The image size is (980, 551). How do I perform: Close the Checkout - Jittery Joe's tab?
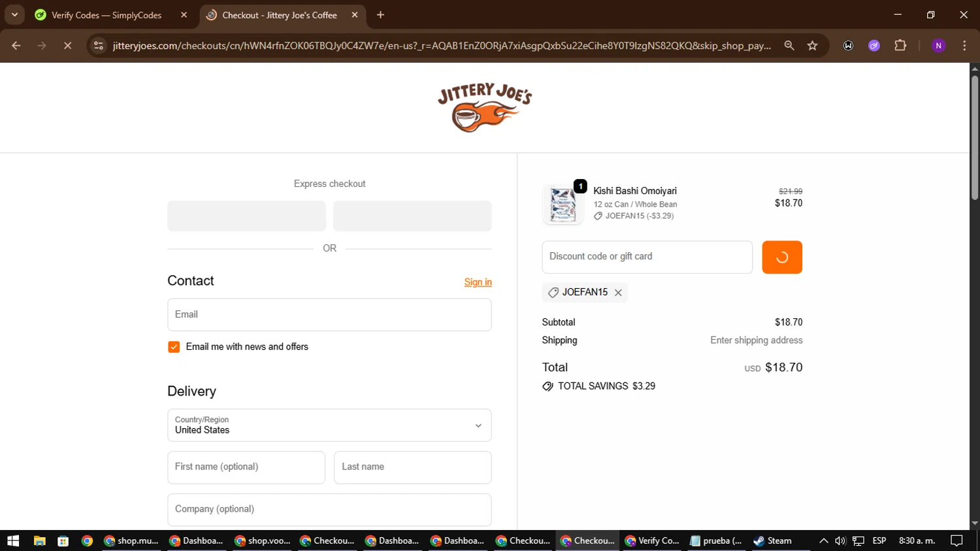pyautogui.click(x=355, y=15)
